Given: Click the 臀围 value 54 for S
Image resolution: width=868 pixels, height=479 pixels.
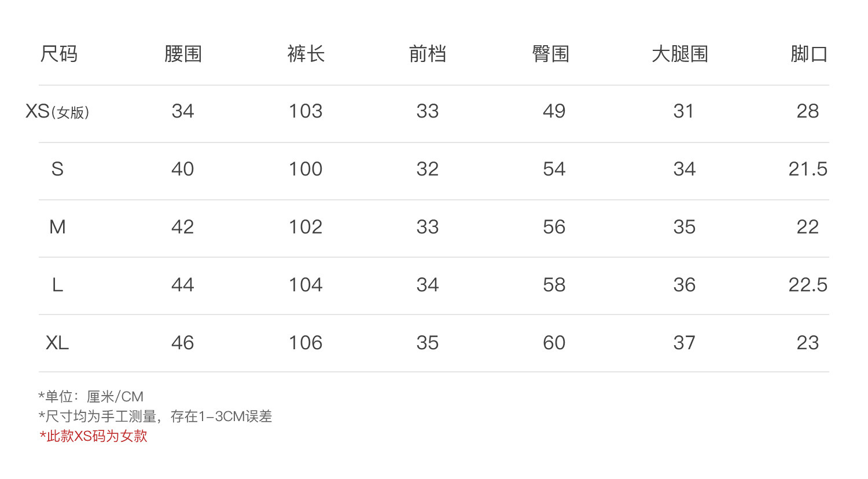Looking at the screenshot, I should [554, 169].
